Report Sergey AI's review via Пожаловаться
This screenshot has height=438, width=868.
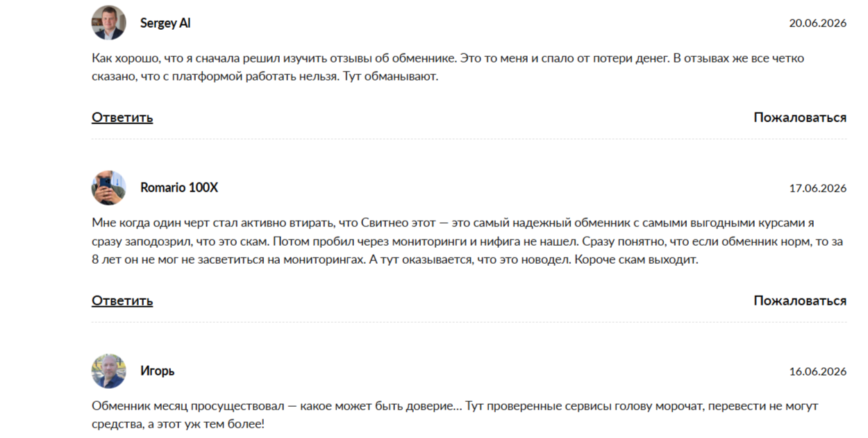pos(800,117)
